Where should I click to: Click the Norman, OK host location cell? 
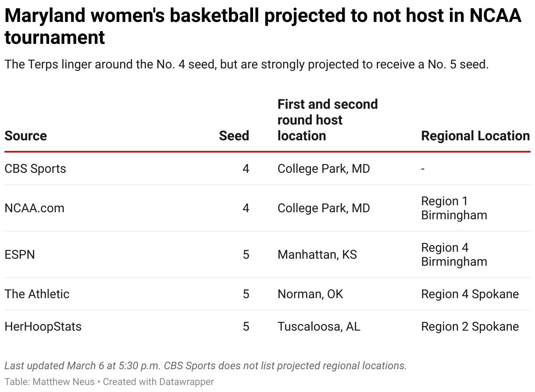point(310,294)
